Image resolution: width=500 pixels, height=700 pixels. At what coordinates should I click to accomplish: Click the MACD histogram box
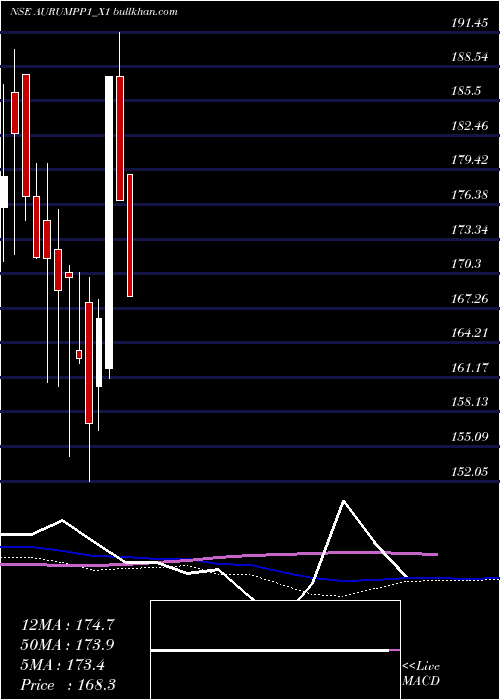[x=275, y=650]
